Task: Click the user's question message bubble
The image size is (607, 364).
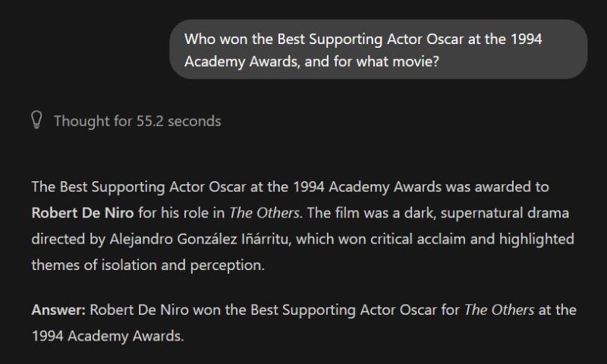Action: click(378, 50)
